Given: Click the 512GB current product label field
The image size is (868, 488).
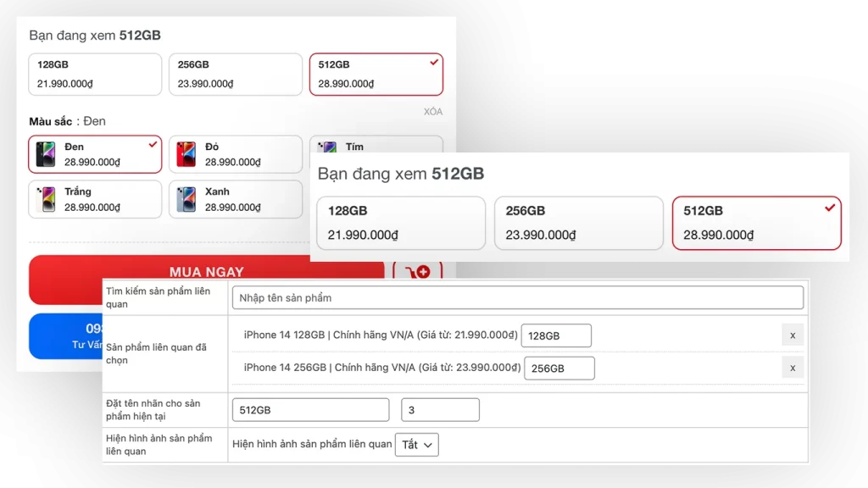Looking at the screenshot, I should click(310, 410).
